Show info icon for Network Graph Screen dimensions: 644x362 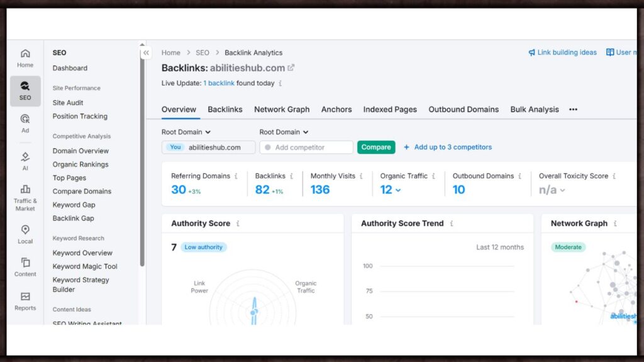coord(615,224)
